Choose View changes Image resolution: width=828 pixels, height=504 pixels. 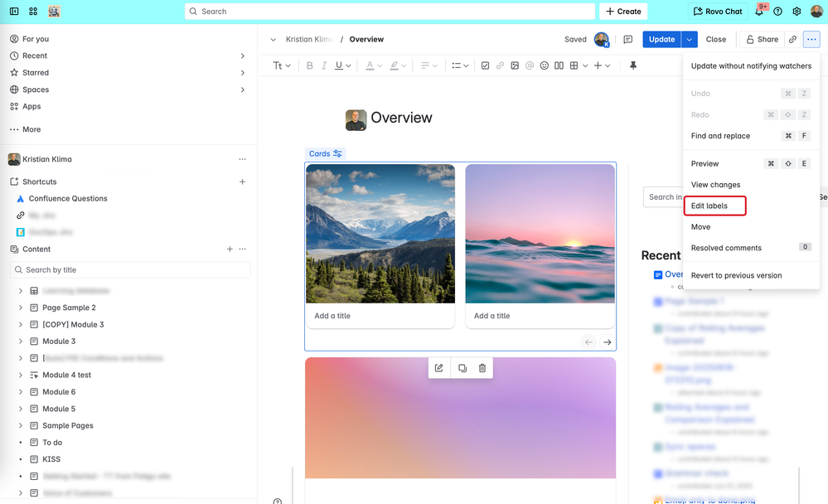(751, 184)
